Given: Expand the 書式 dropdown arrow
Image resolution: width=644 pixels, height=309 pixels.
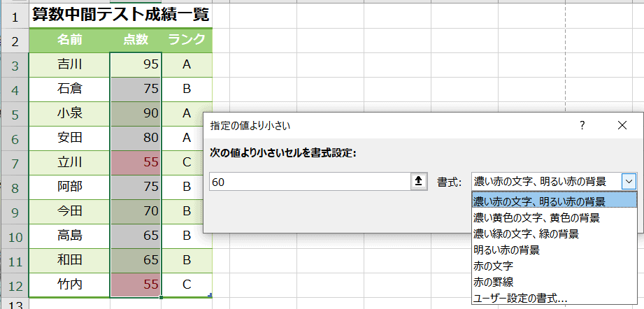Looking at the screenshot, I should [x=629, y=181].
